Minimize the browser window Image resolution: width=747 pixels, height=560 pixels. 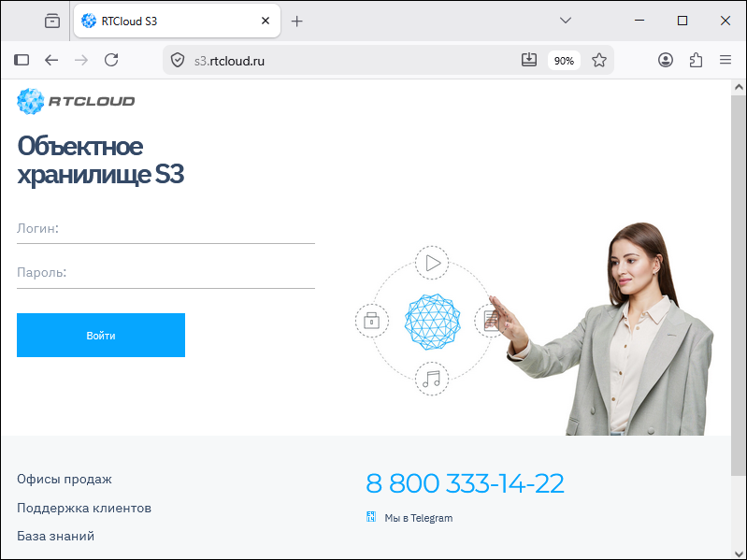(639, 21)
